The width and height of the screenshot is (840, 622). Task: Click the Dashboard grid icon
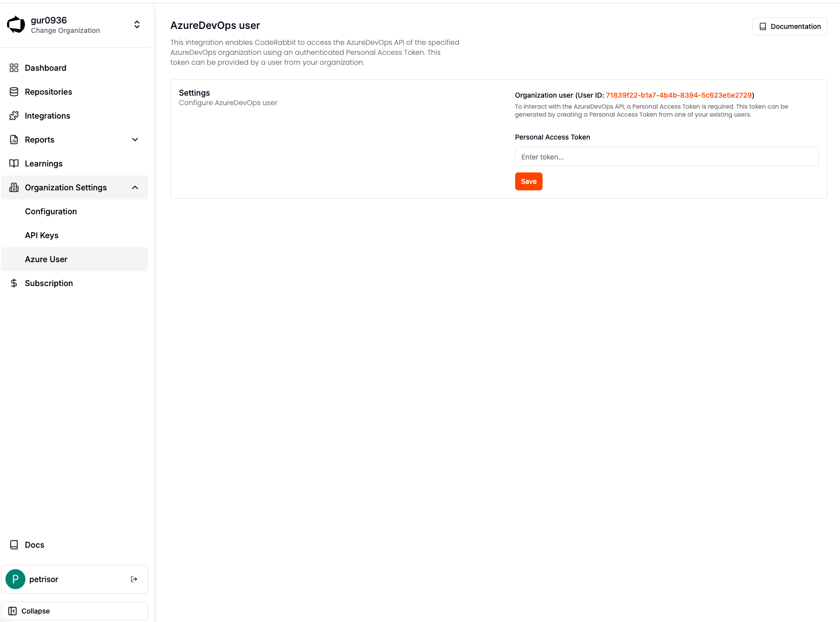[14, 68]
